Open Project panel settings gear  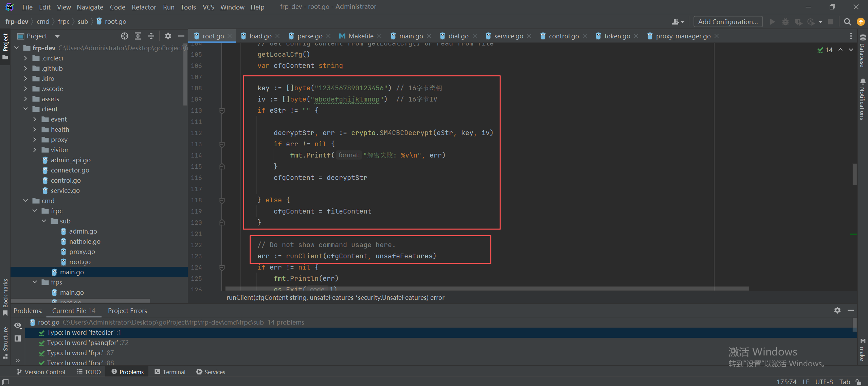168,36
